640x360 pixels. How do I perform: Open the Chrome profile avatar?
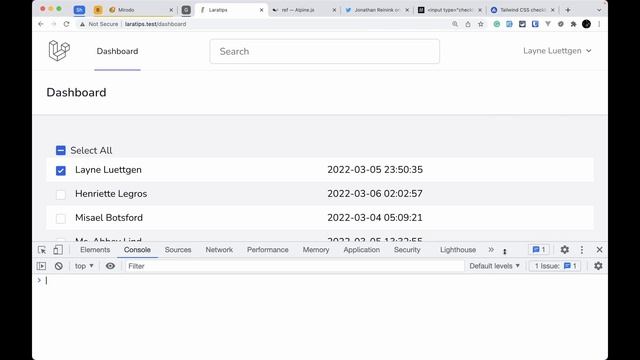(587, 24)
